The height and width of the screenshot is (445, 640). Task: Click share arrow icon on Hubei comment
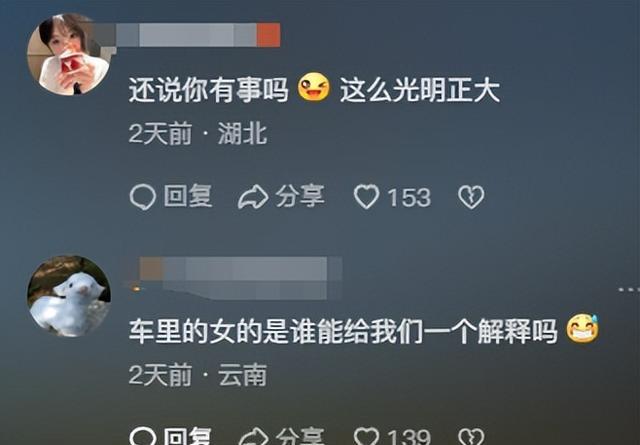(253, 197)
